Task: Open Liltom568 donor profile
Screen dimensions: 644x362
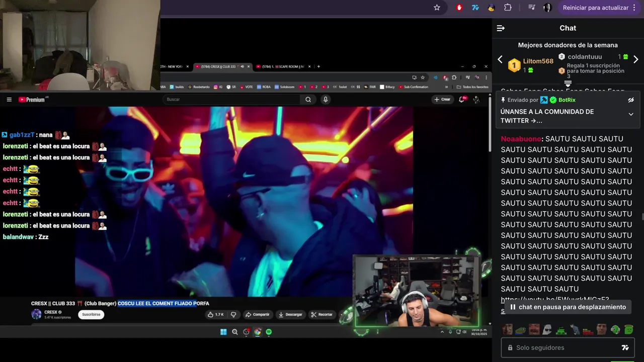Action: tap(538, 61)
